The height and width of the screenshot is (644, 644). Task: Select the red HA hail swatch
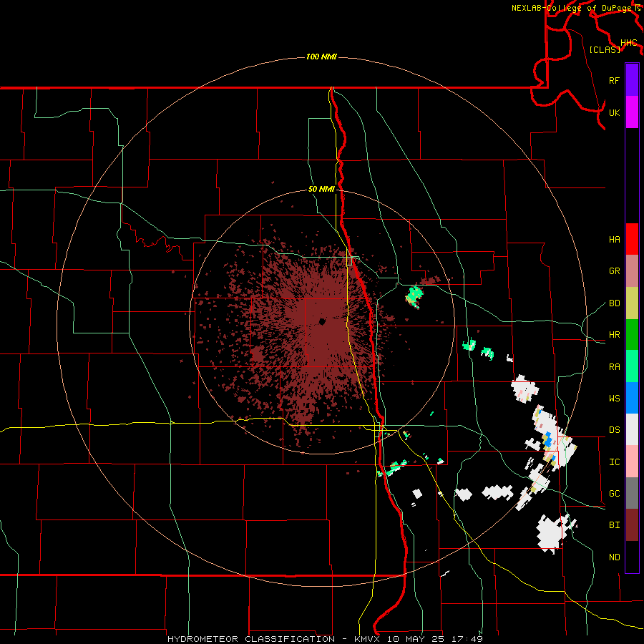click(x=632, y=239)
